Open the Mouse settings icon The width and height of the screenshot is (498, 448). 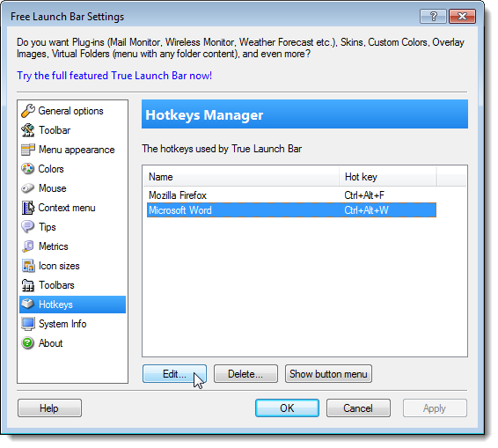(28, 188)
